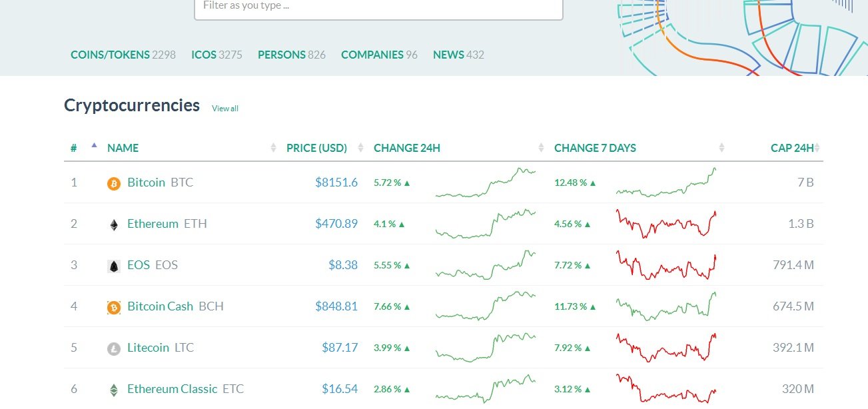Open Ethereum Classic 24h sparkline chart
The width and height of the screenshot is (868, 409).
point(486,390)
